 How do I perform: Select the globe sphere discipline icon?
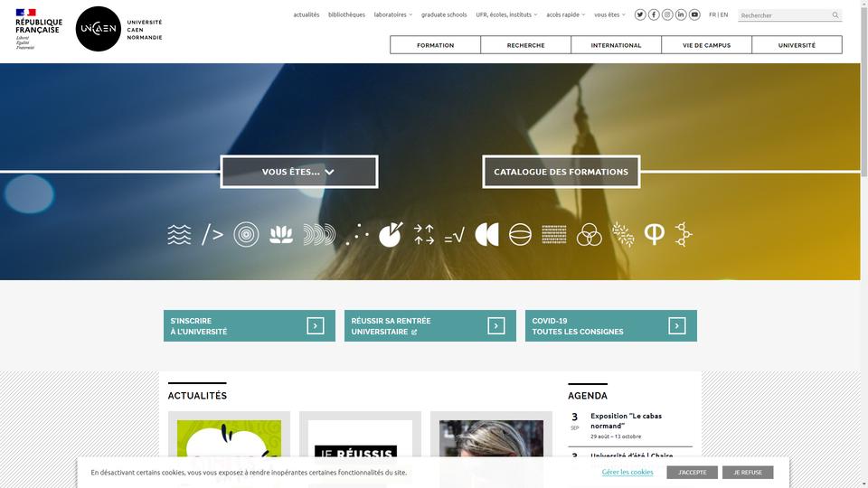[521, 235]
